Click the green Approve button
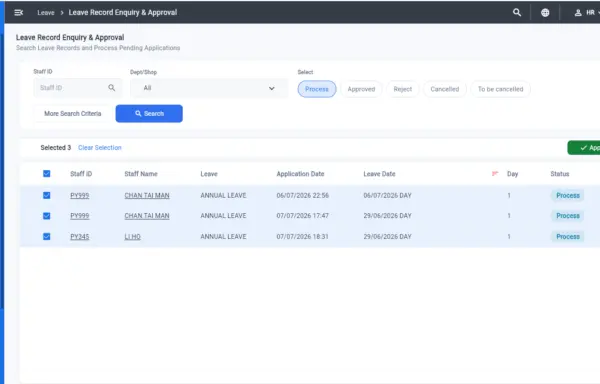The height and width of the screenshot is (384, 600). [584, 148]
